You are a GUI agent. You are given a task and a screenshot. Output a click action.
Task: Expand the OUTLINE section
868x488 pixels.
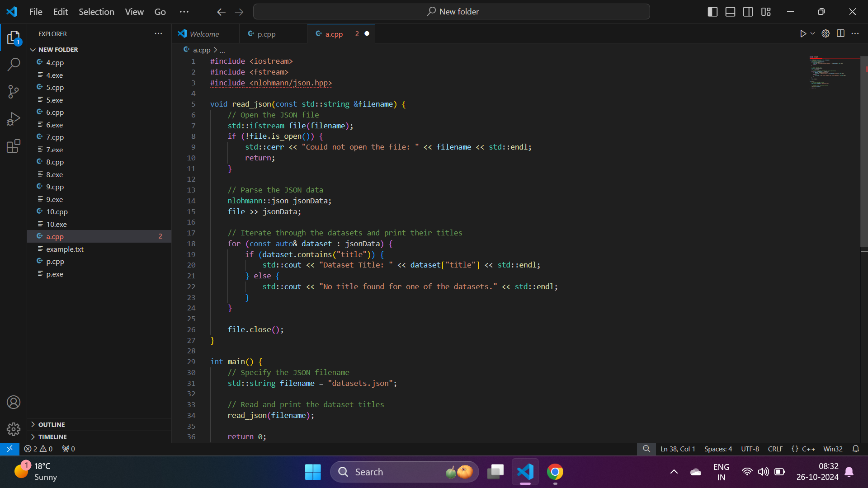52,425
